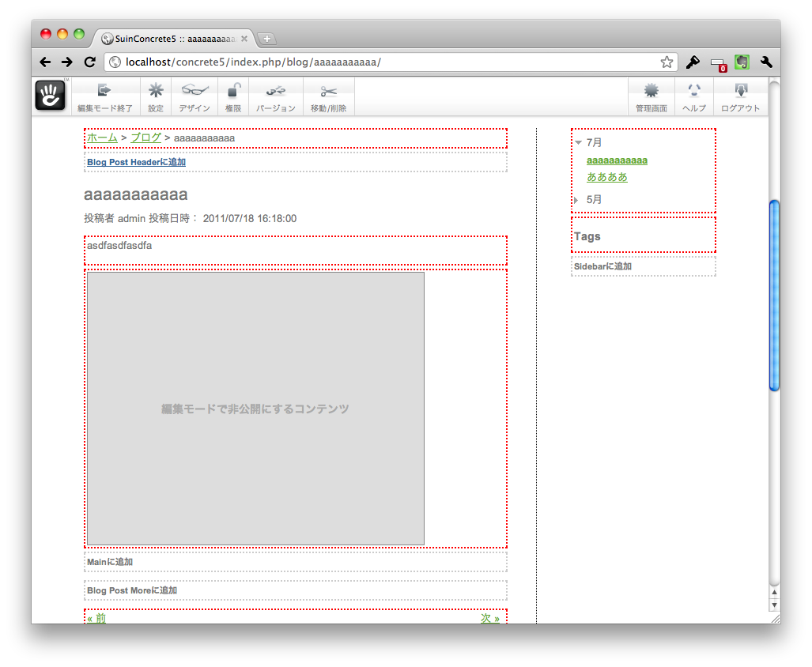The height and width of the screenshot is (667, 812).
Task: Collapse the 7月 archive triangle
Action: click(579, 142)
